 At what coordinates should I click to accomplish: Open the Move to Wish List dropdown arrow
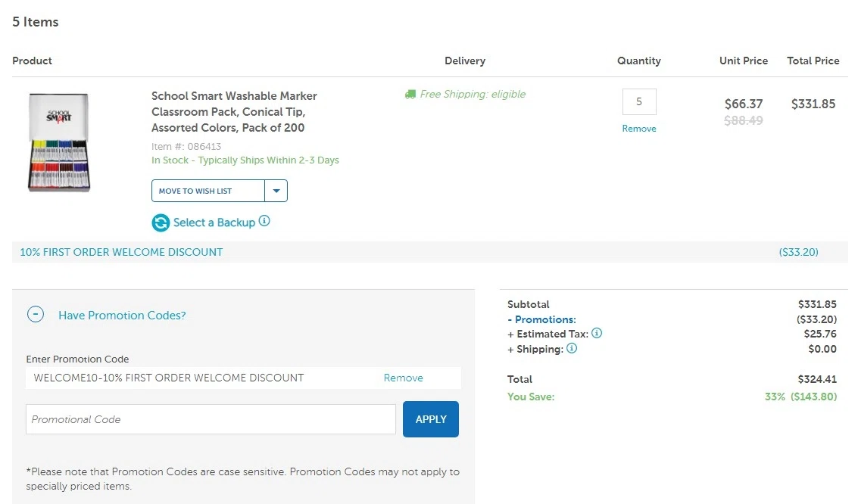276,191
